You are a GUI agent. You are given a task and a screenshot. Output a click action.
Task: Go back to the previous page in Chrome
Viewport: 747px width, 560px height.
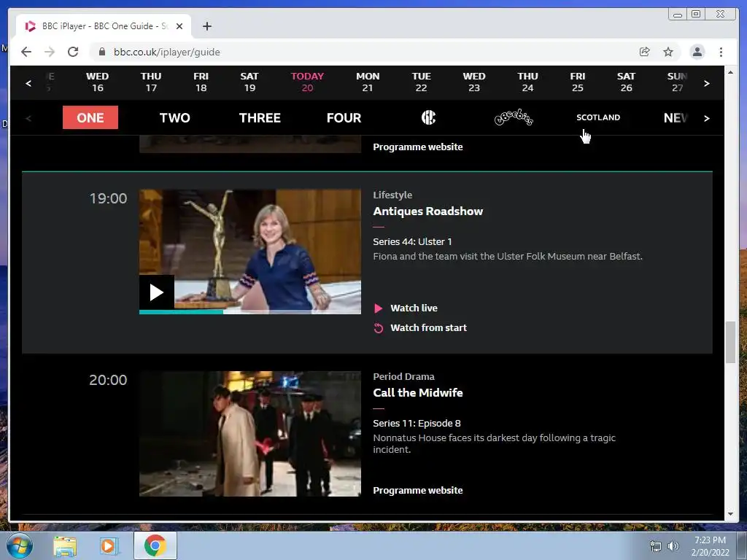pyautogui.click(x=26, y=52)
